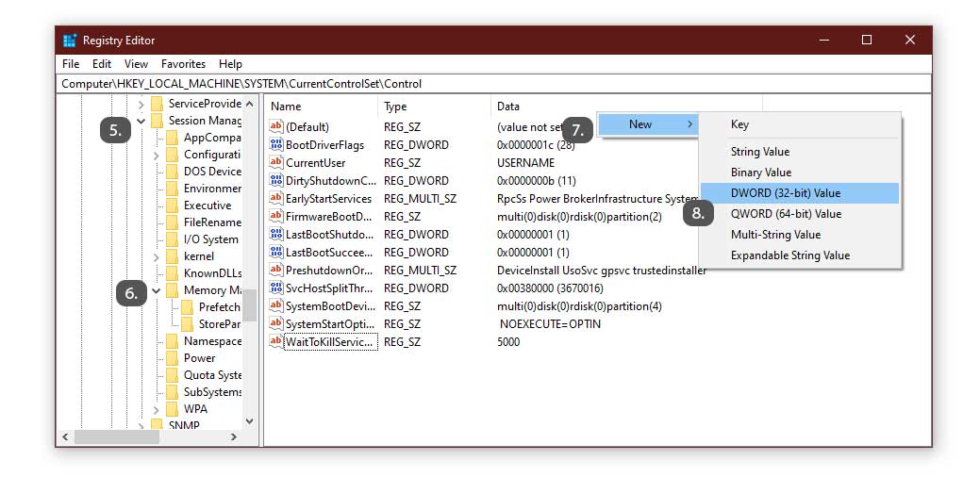Select the EarlyStartServices multi-string icon
Viewport: 980px width, 477px height.
click(275, 199)
